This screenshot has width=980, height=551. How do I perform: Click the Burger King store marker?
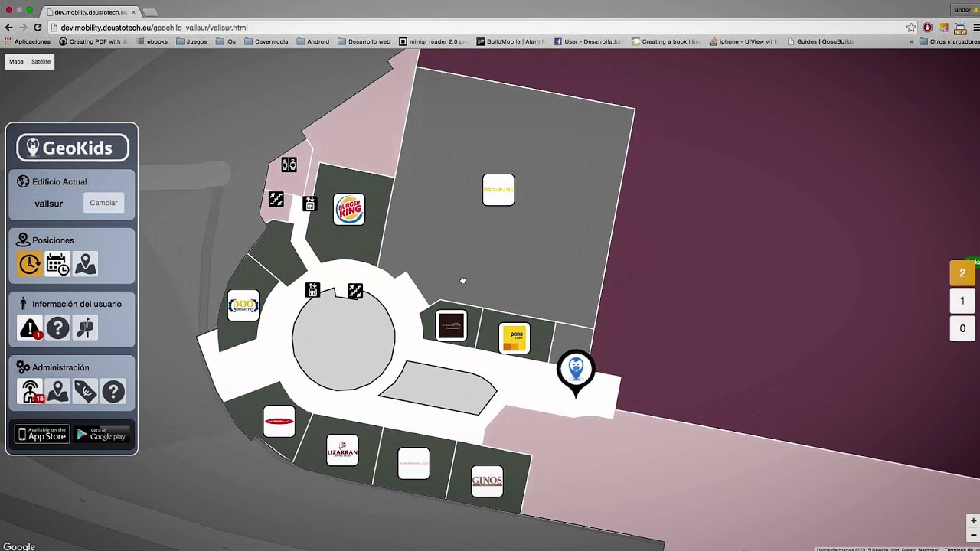(349, 210)
